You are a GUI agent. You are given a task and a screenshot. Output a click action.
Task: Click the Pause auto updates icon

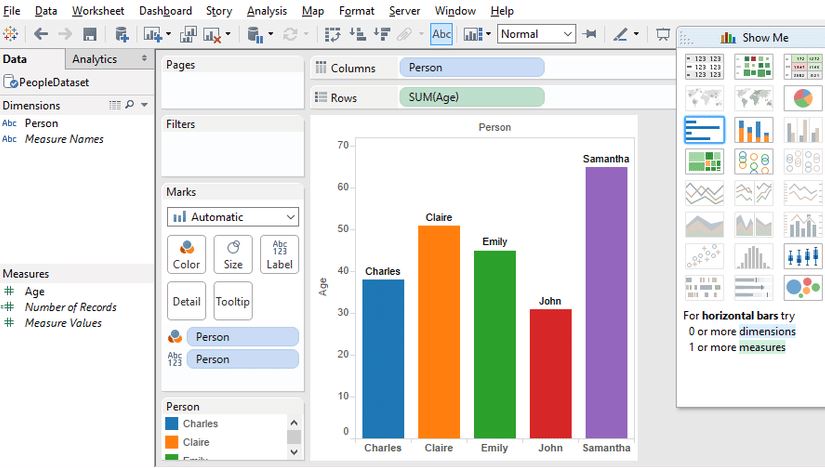tap(255, 35)
